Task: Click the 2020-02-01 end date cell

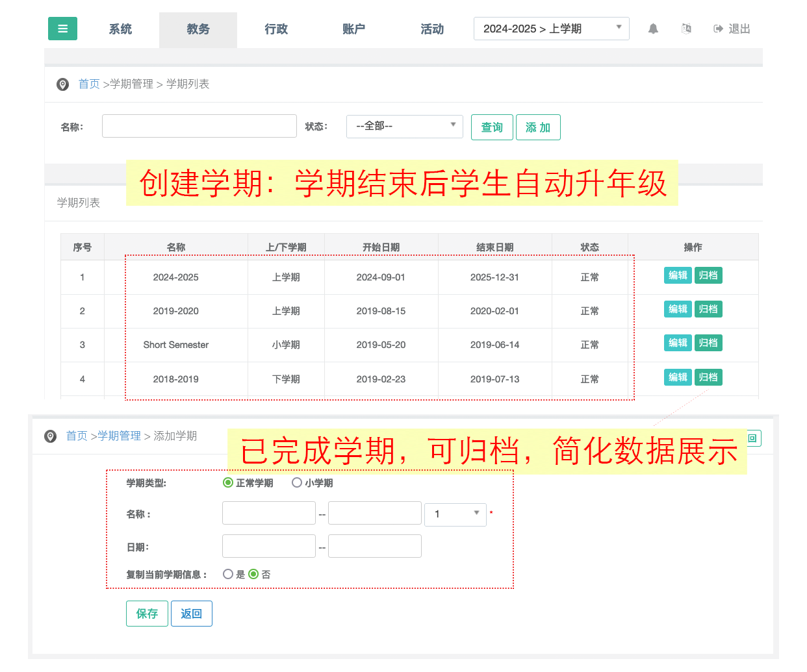Action: (495, 311)
